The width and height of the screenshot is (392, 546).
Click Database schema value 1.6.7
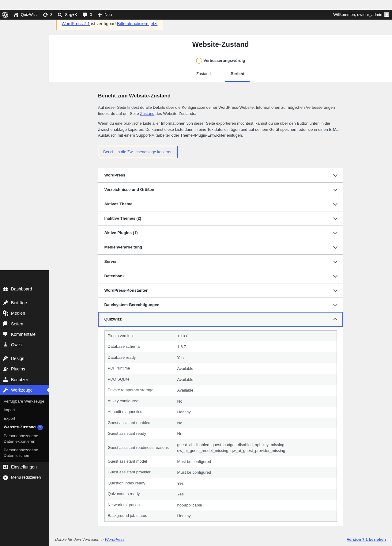[x=182, y=347]
